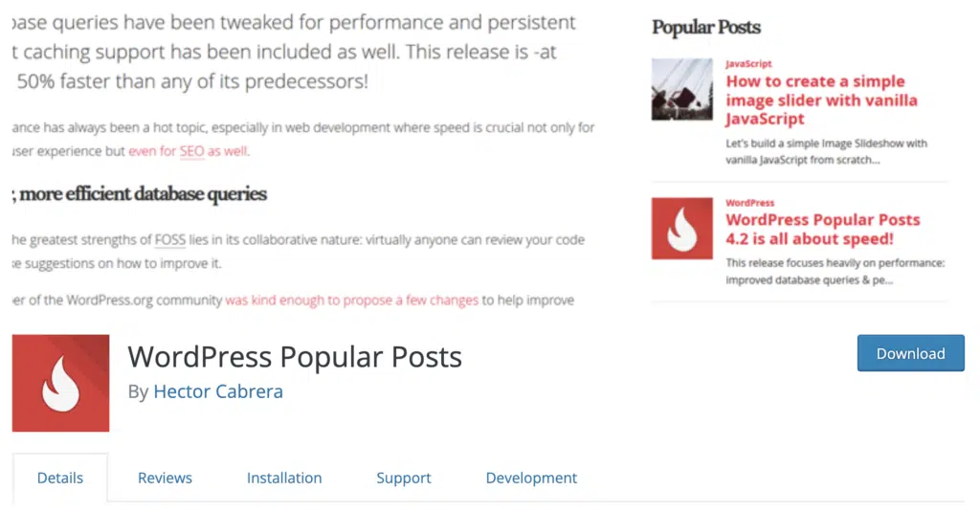Screen dimensions: 980x513
Task: Click the blue Download button
Action: (x=911, y=353)
